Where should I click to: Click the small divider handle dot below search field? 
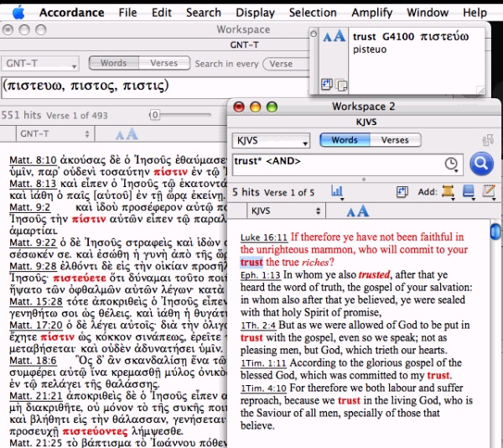click(364, 180)
